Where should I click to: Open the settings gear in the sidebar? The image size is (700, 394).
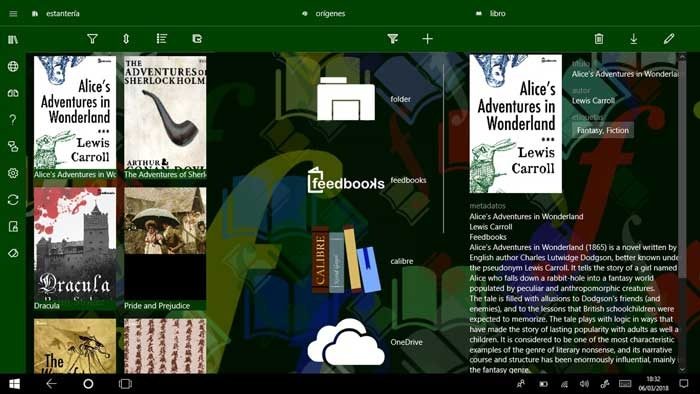click(x=13, y=173)
